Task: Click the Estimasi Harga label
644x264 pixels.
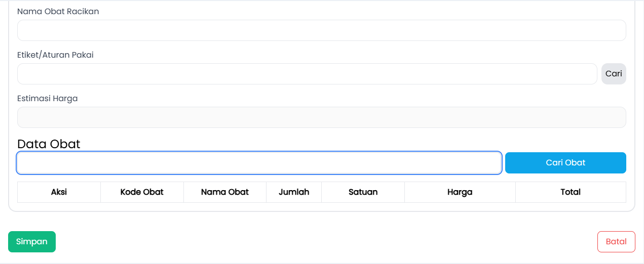Action: pos(47,99)
